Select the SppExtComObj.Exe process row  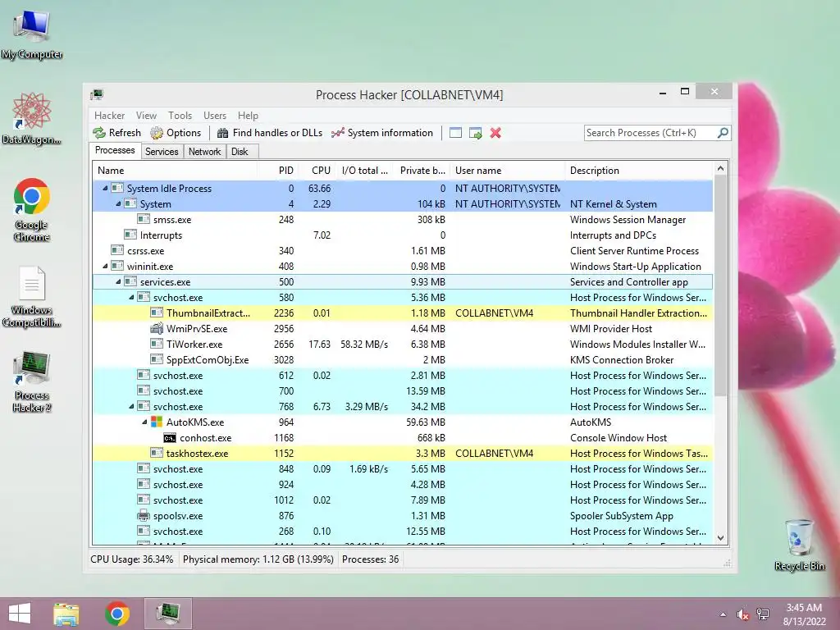point(403,359)
